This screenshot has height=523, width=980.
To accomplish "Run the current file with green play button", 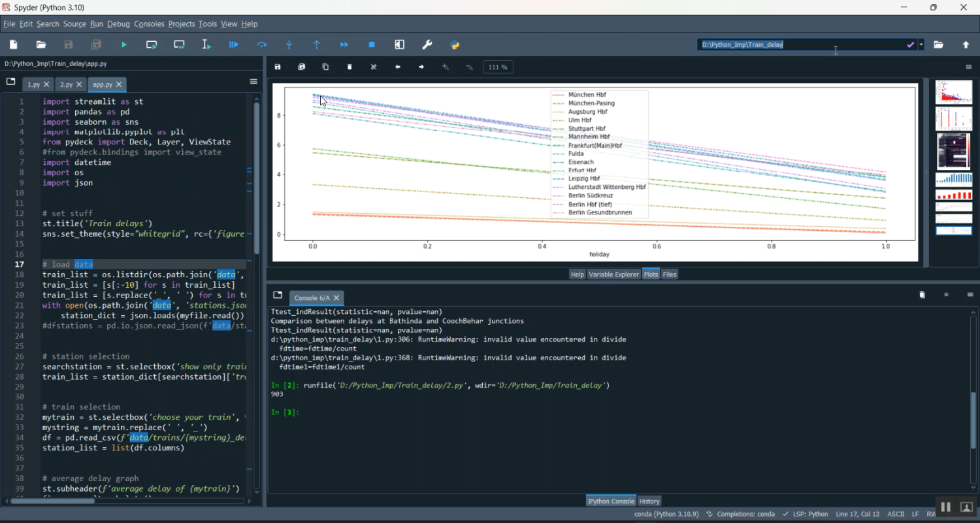I will [x=124, y=44].
